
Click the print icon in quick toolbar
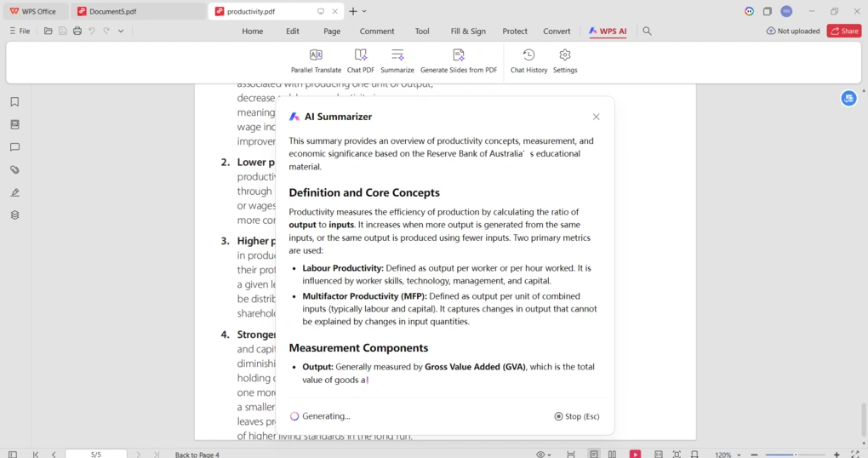click(77, 31)
